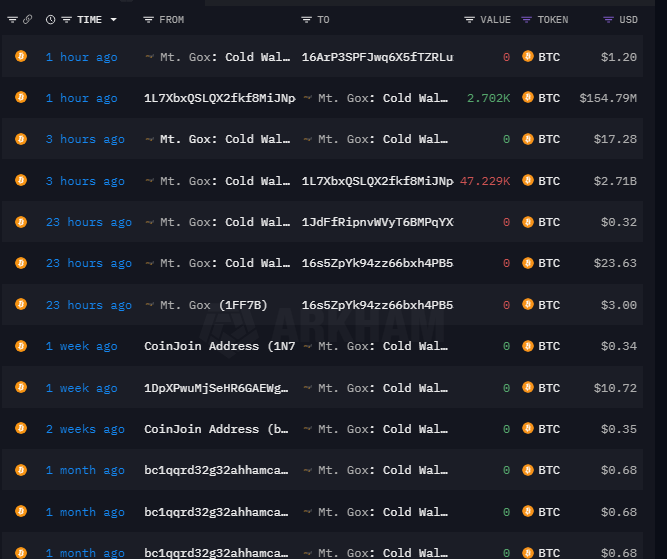
Task: Click the TO column header label
Action: (x=323, y=20)
